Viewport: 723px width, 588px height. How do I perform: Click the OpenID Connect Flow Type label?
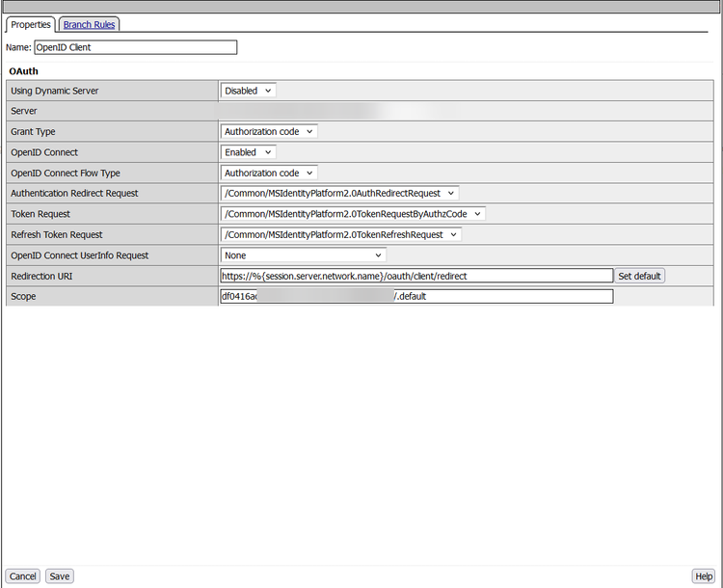point(65,173)
